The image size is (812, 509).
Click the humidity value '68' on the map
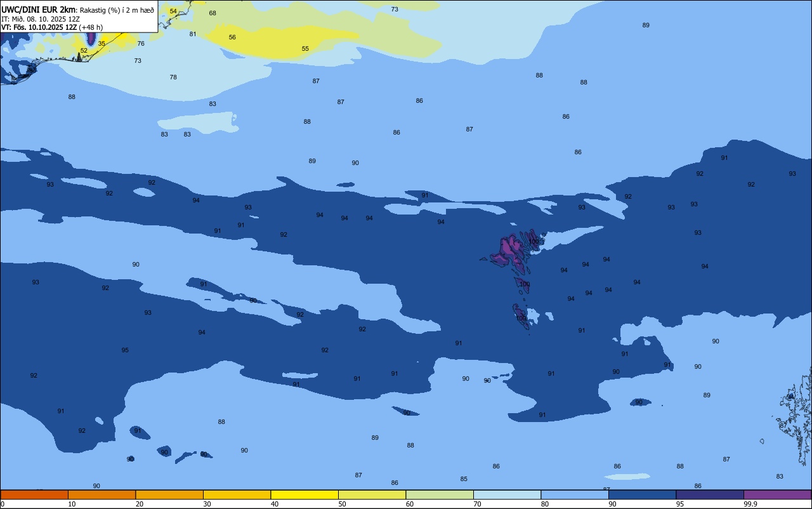[x=213, y=13]
